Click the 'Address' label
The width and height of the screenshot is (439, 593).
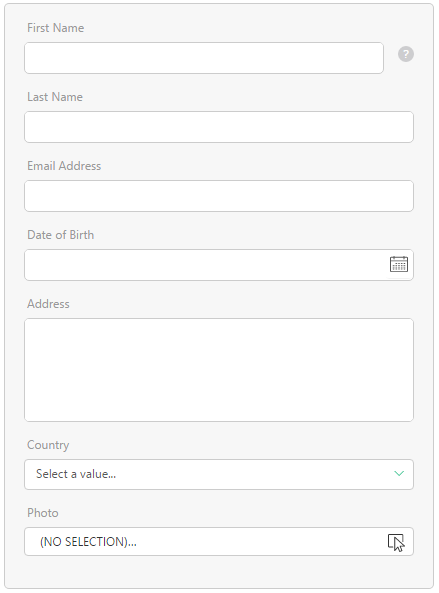(48, 304)
